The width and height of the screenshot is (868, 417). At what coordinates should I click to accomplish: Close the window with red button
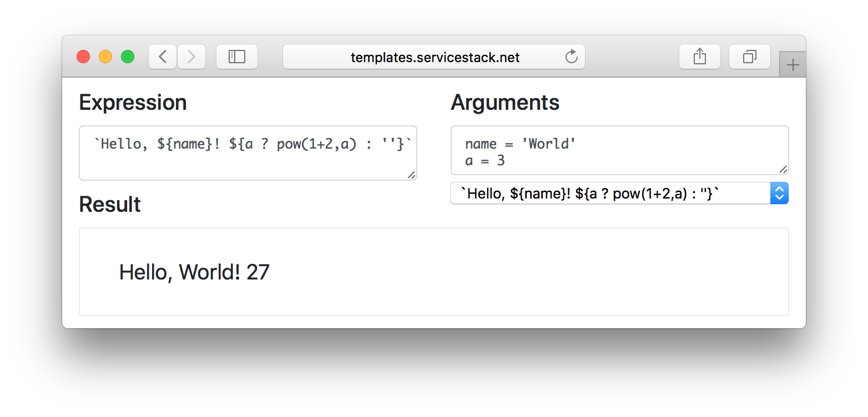coord(83,57)
